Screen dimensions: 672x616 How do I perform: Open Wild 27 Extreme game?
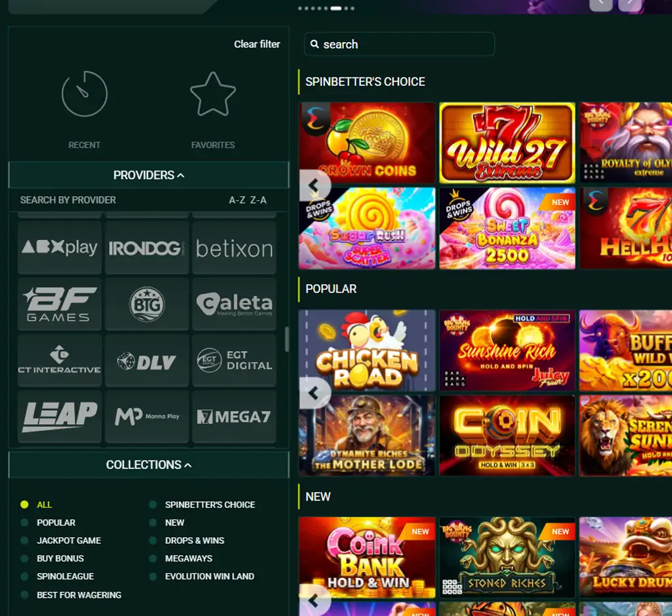pyautogui.click(x=507, y=142)
